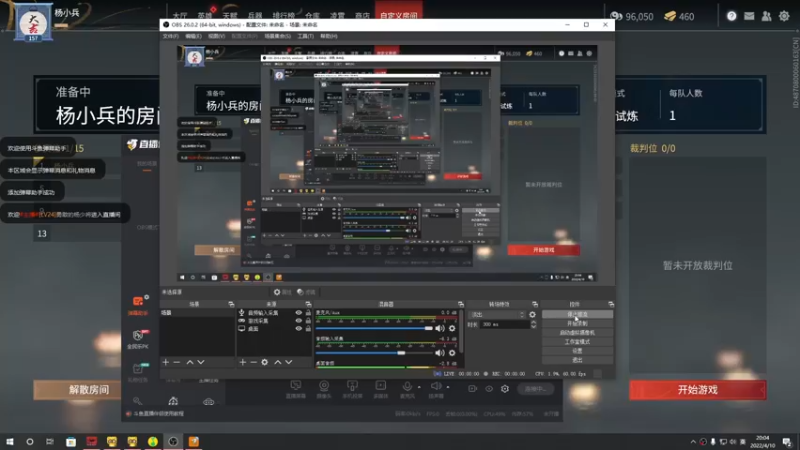Open the OBS 帮助(H) menu
800x450 pixels.
329,36
